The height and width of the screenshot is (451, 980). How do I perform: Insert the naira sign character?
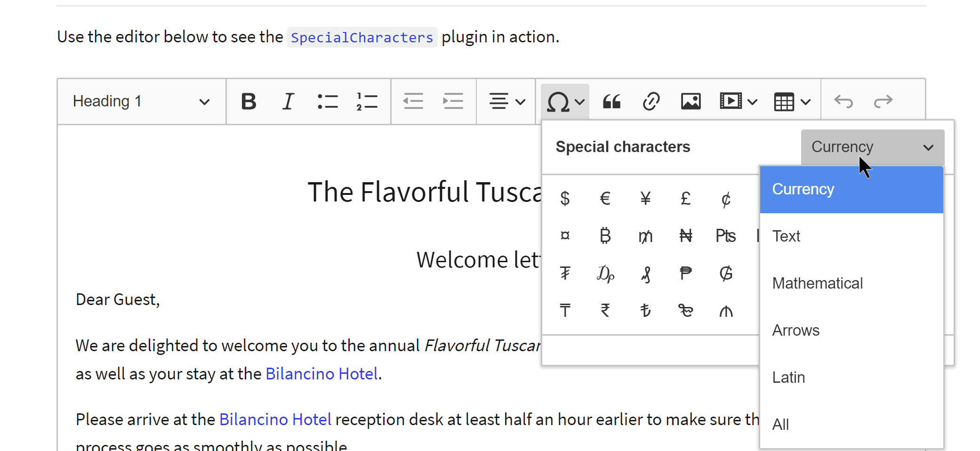coord(686,235)
